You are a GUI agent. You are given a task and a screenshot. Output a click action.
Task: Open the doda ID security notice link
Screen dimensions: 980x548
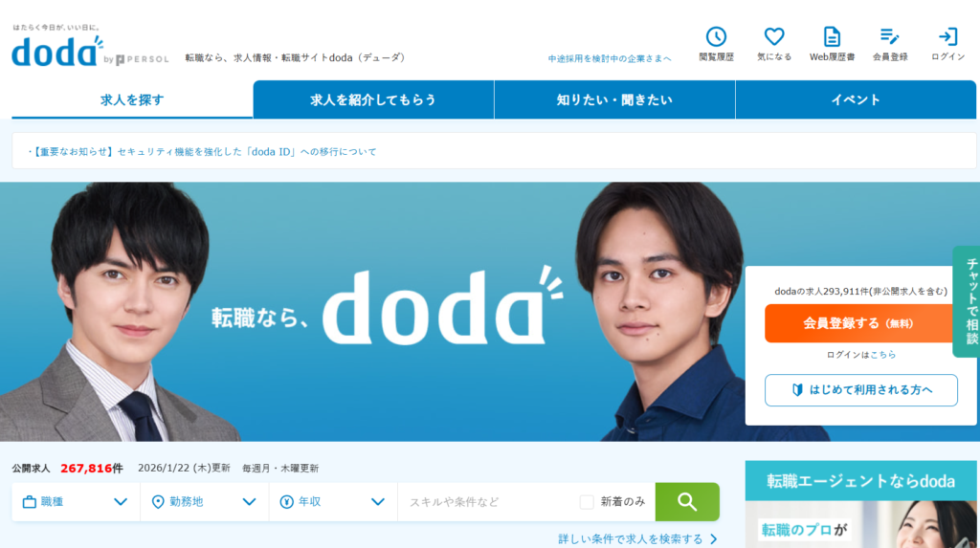203,152
